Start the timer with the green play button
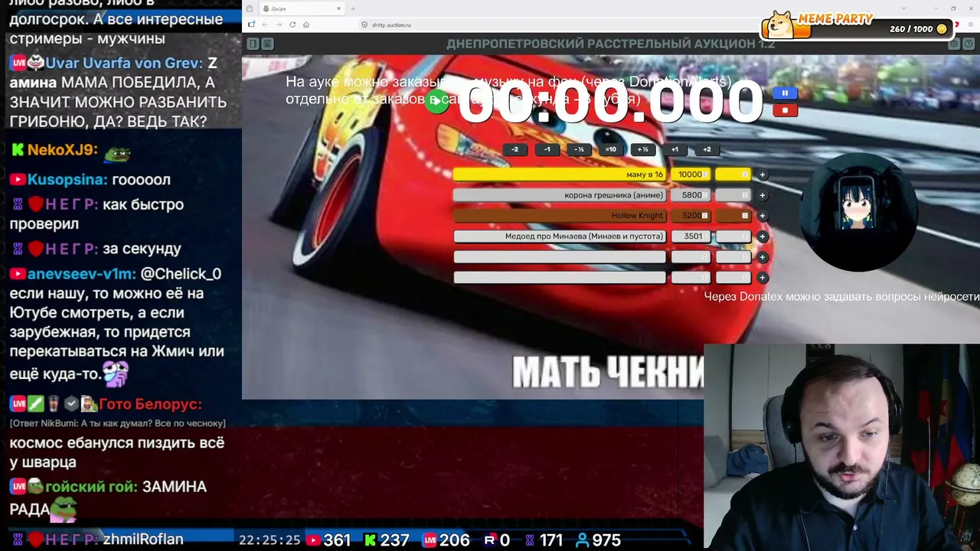 click(437, 102)
